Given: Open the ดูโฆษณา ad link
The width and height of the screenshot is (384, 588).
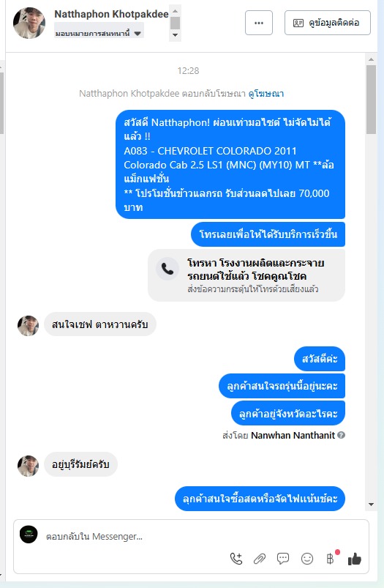Looking at the screenshot, I should (x=266, y=94).
